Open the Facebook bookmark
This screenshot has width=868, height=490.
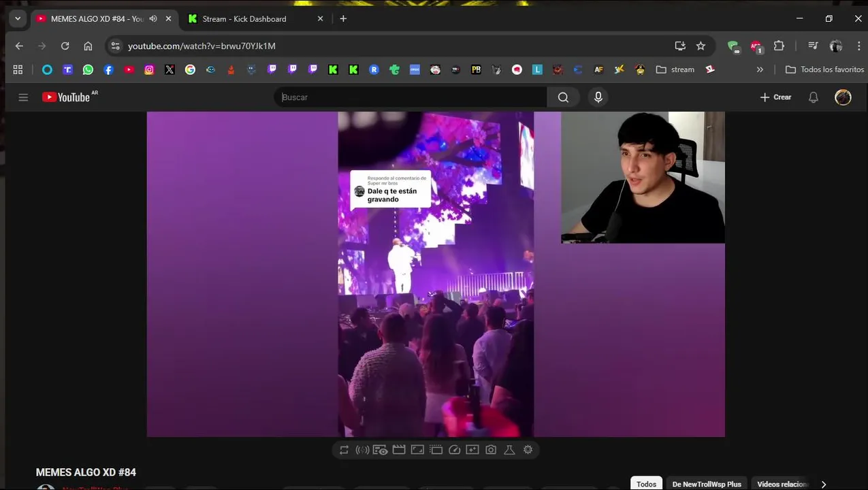[108, 69]
